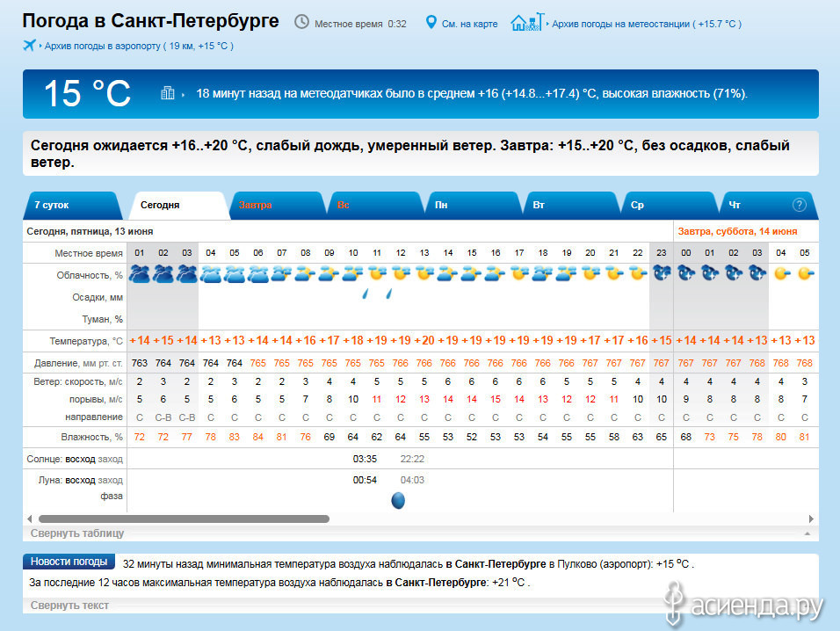The image size is (840, 631).
Task: Collapse news via Свернуть текст
Action: [69, 606]
